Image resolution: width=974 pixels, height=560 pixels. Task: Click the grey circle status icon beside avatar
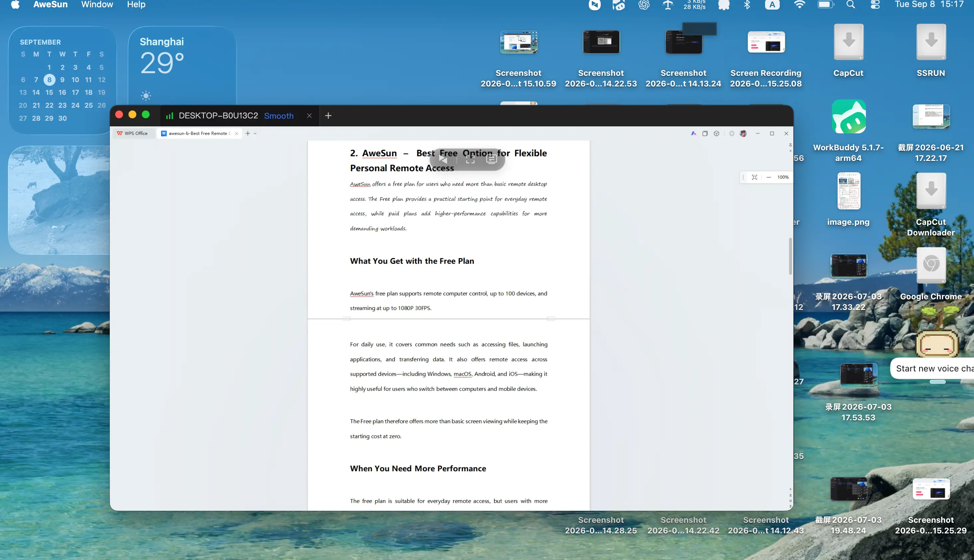[731, 133]
